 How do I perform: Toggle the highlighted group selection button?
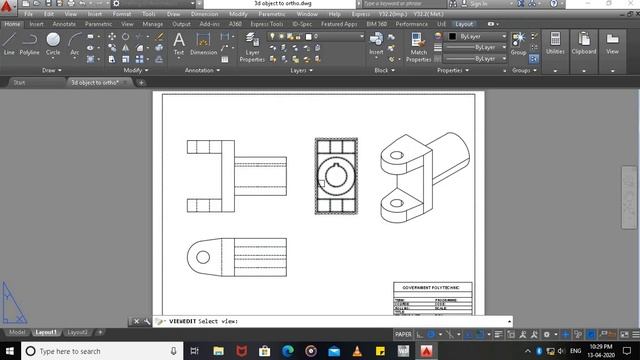point(534,59)
